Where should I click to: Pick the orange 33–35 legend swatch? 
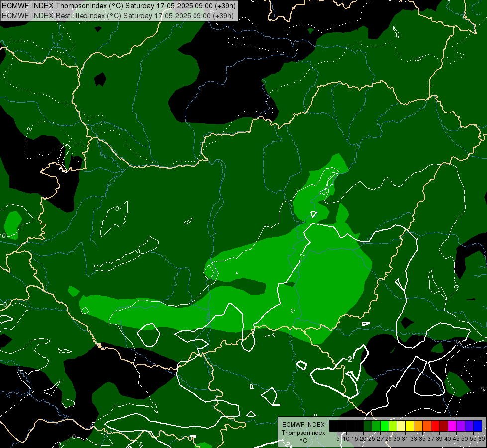[x=418, y=426]
